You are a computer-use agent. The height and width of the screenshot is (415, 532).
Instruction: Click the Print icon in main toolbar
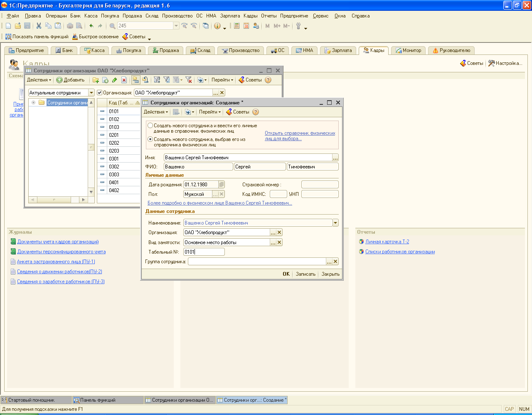coord(70,26)
